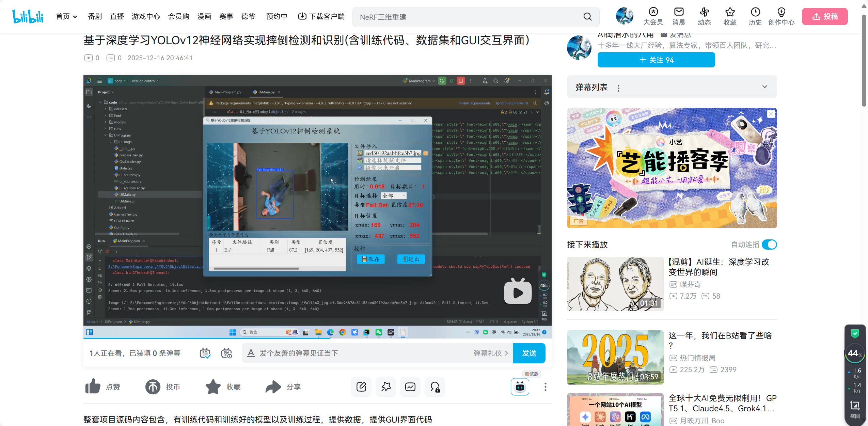Click the search magnifier icon
868x426 pixels.
point(587,17)
